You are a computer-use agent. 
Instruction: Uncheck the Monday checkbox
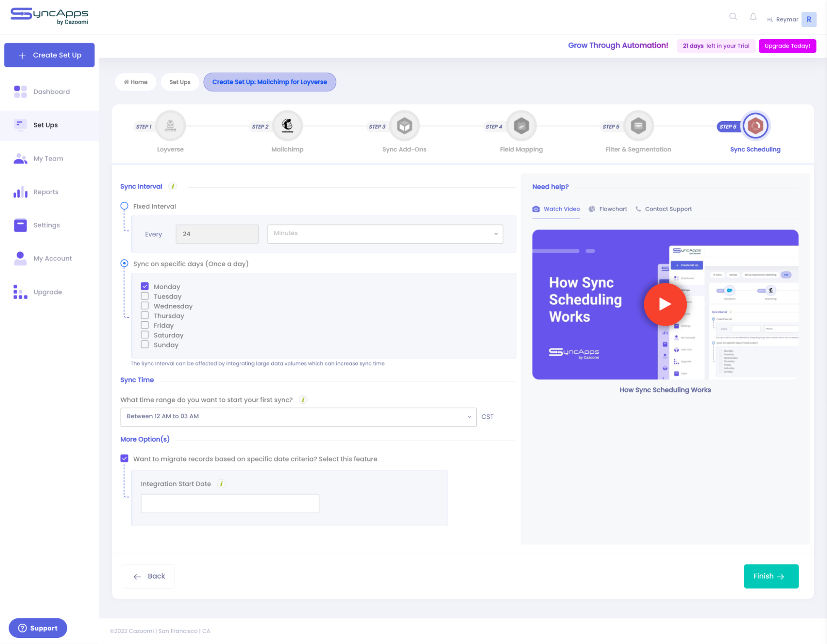pos(145,286)
